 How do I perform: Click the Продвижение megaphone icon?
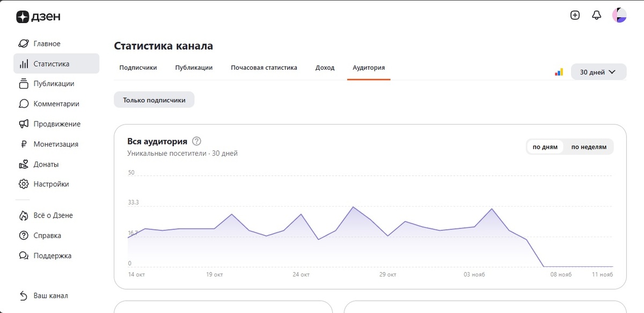point(24,124)
